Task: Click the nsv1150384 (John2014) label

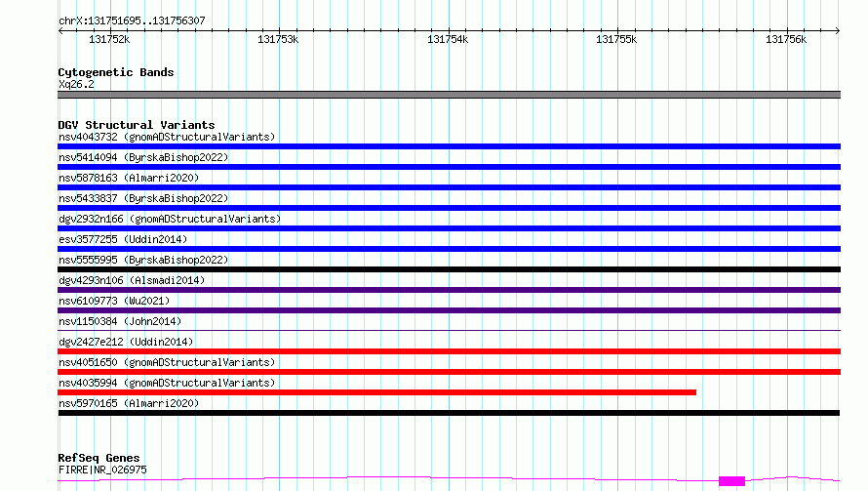Action: coord(120,321)
